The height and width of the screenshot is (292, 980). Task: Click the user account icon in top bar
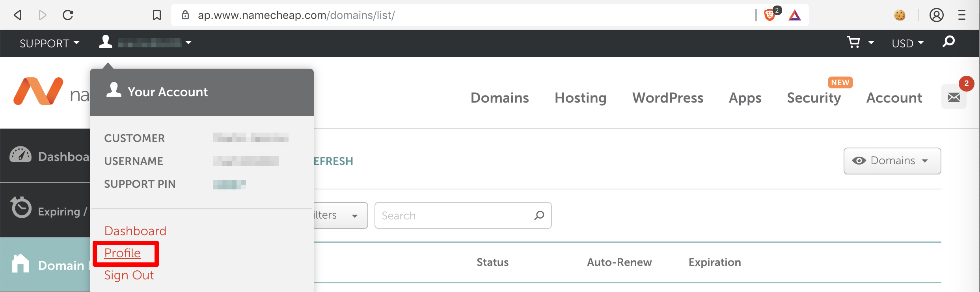click(x=106, y=42)
